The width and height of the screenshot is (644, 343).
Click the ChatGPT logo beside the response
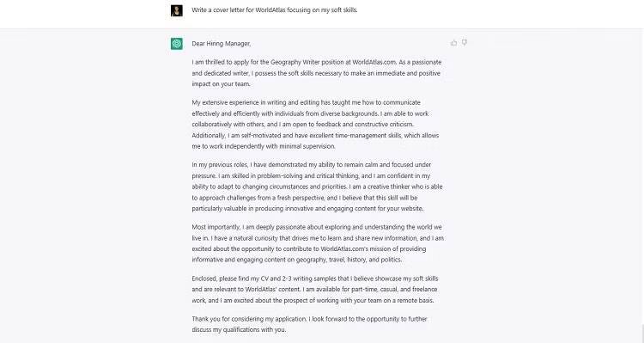point(177,43)
